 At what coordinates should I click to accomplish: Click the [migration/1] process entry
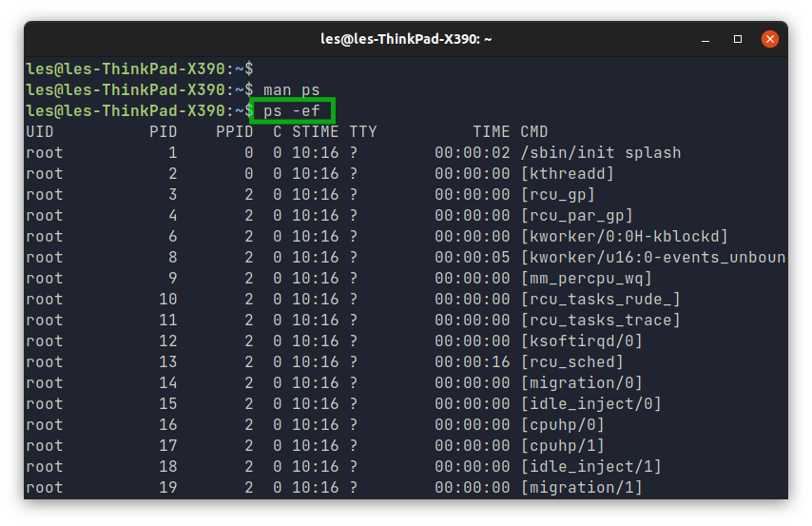(x=582, y=487)
